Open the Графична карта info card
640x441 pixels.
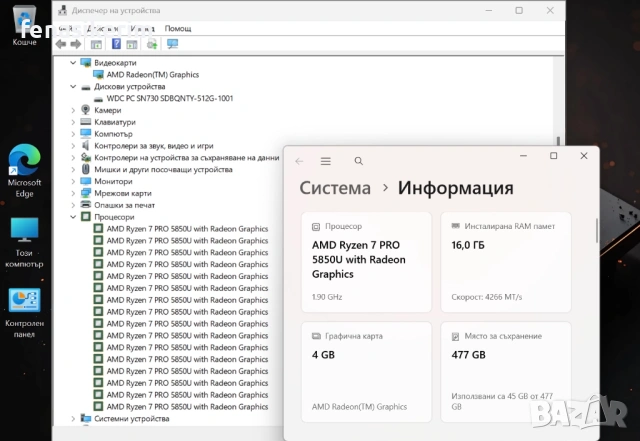tap(367, 372)
